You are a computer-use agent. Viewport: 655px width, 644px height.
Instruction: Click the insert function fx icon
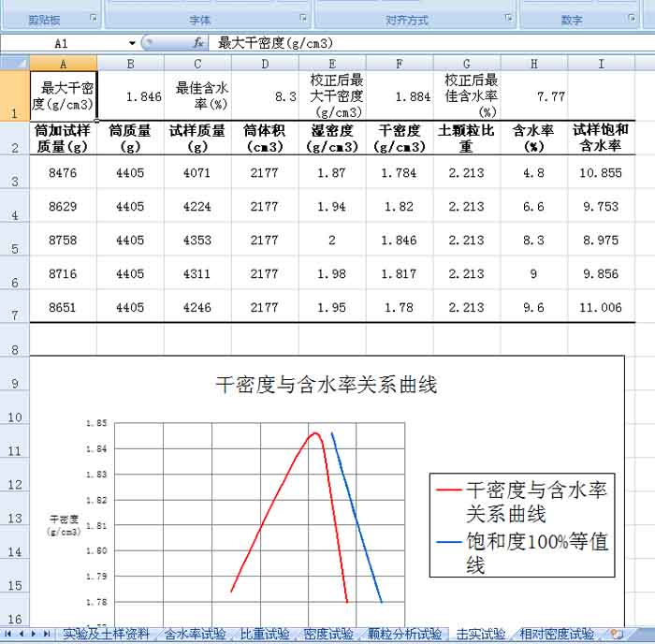coord(198,43)
